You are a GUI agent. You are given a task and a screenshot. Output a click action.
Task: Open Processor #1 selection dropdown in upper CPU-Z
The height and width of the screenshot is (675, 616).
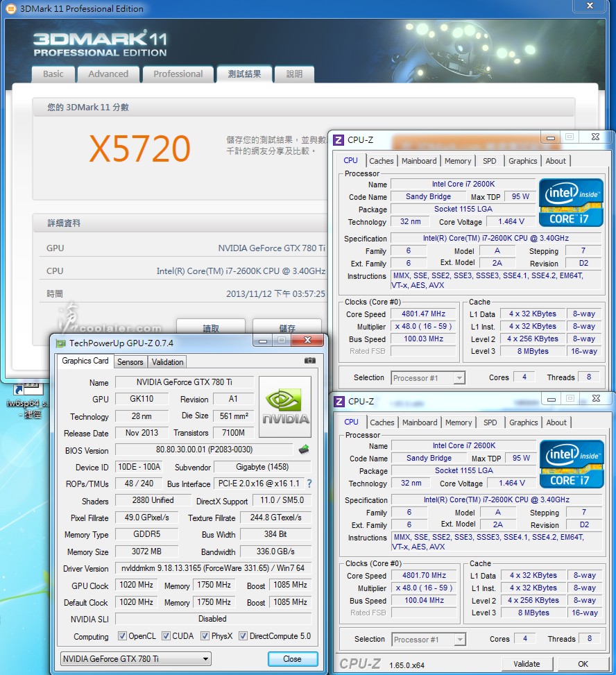pos(428,378)
